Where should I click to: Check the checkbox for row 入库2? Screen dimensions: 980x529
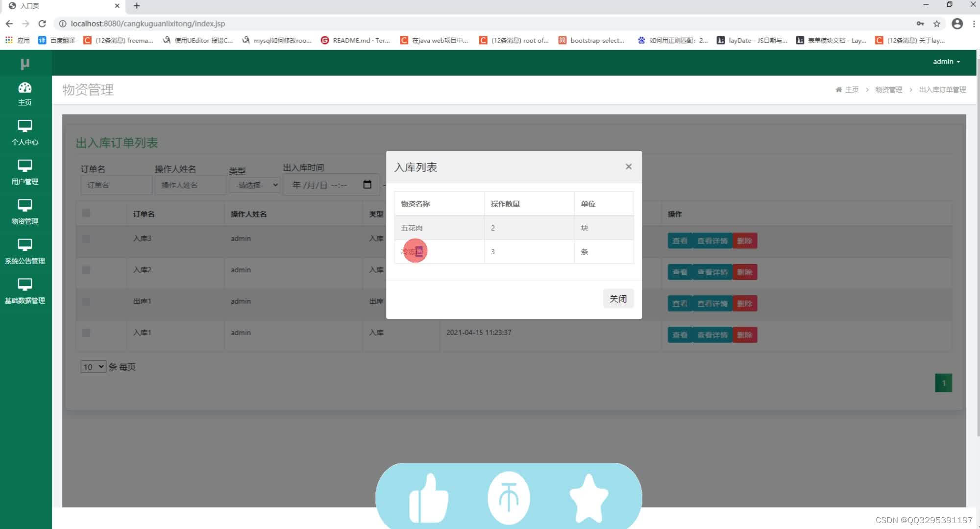tap(86, 270)
